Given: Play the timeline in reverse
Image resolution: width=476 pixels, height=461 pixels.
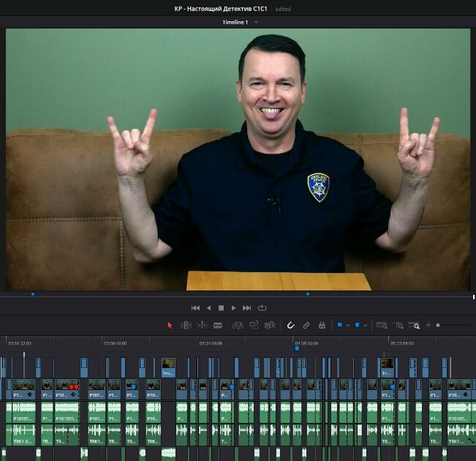Looking at the screenshot, I should (208, 308).
